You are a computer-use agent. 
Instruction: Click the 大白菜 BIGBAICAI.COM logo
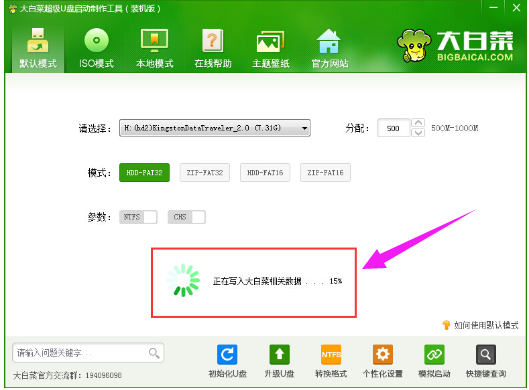coord(455,46)
